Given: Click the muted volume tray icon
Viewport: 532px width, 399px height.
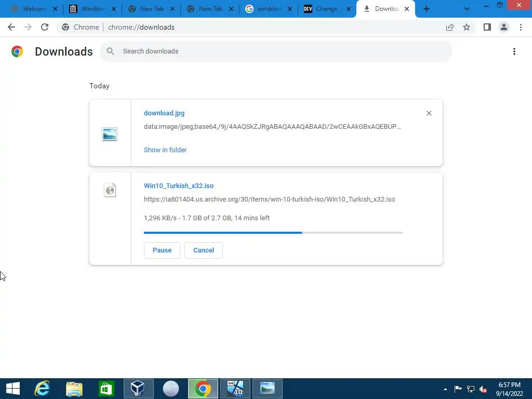Looking at the screenshot, I should pyautogui.click(x=483, y=389).
